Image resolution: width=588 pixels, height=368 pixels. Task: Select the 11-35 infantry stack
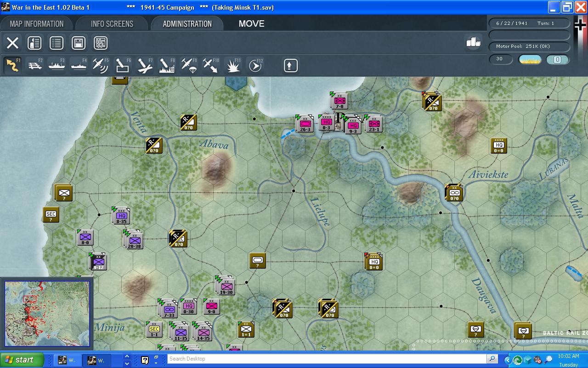(x=181, y=332)
